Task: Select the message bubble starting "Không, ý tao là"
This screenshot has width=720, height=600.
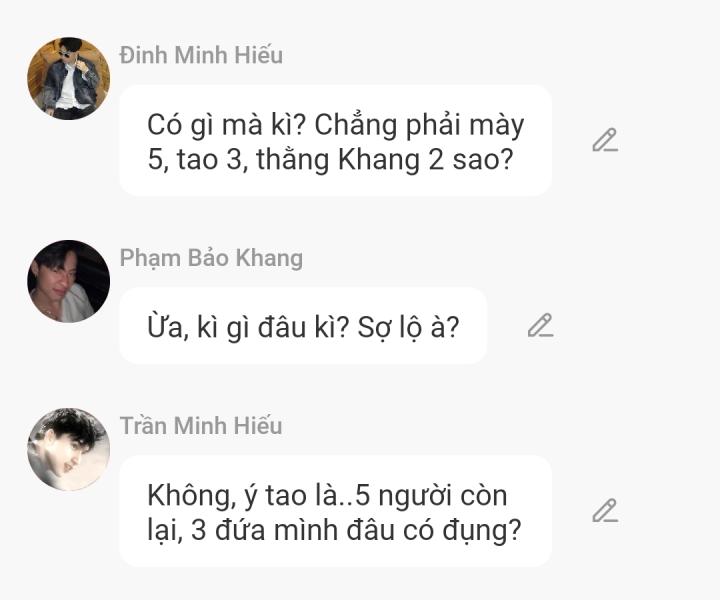Action: (x=335, y=511)
